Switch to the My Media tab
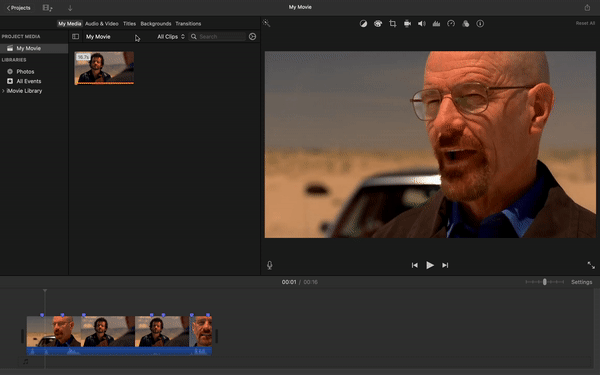This screenshot has width=600, height=375. [x=69, y=24]
